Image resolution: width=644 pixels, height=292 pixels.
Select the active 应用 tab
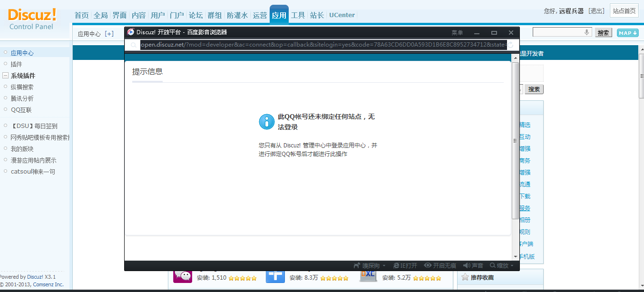(279, 15)
